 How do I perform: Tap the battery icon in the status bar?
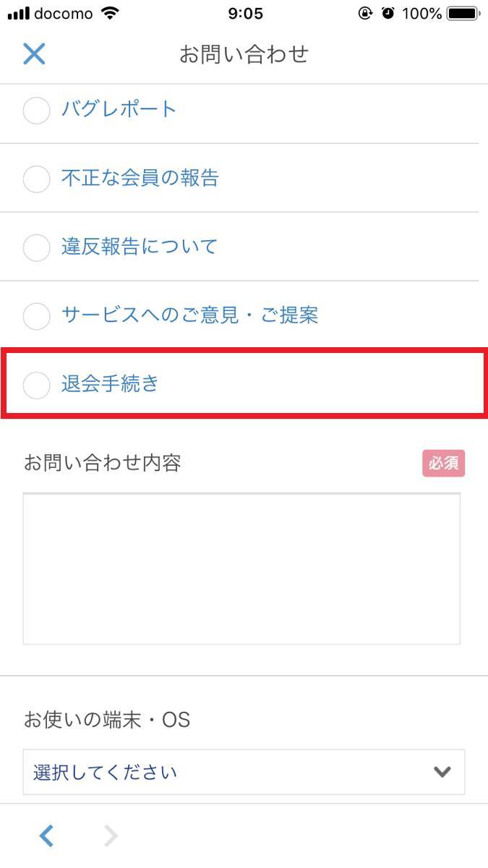pyautogui.click(x=463, y=14)
